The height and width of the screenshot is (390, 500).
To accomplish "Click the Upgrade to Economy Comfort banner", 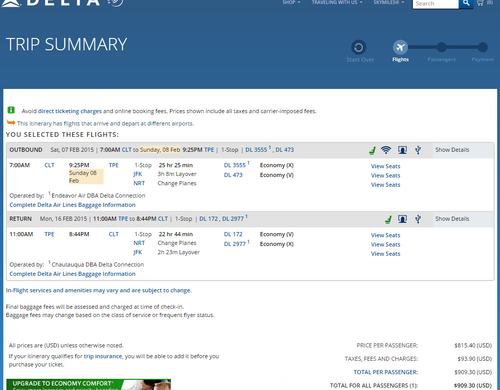I will pos(89,384).
